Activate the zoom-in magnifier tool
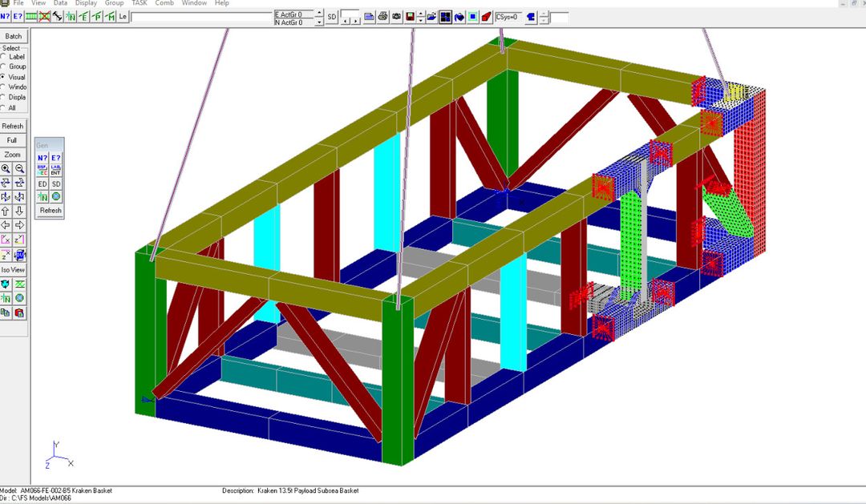The height and width of the screenshot is (504, 866). point(6,168)
